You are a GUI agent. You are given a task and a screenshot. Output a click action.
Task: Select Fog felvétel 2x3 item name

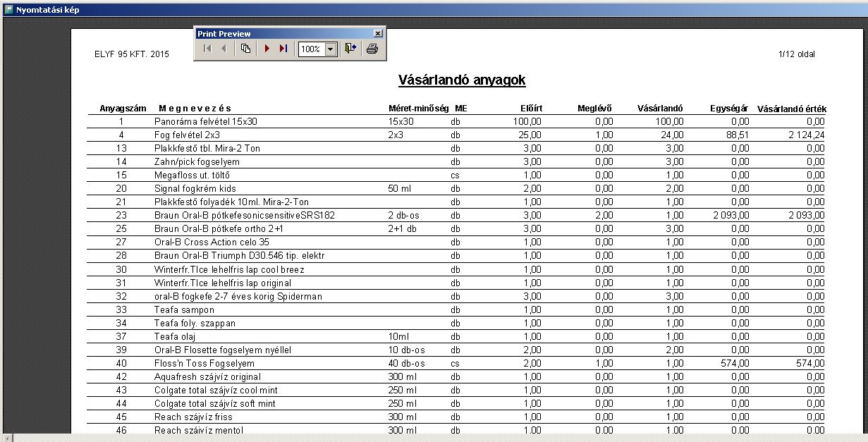(188, 135)
